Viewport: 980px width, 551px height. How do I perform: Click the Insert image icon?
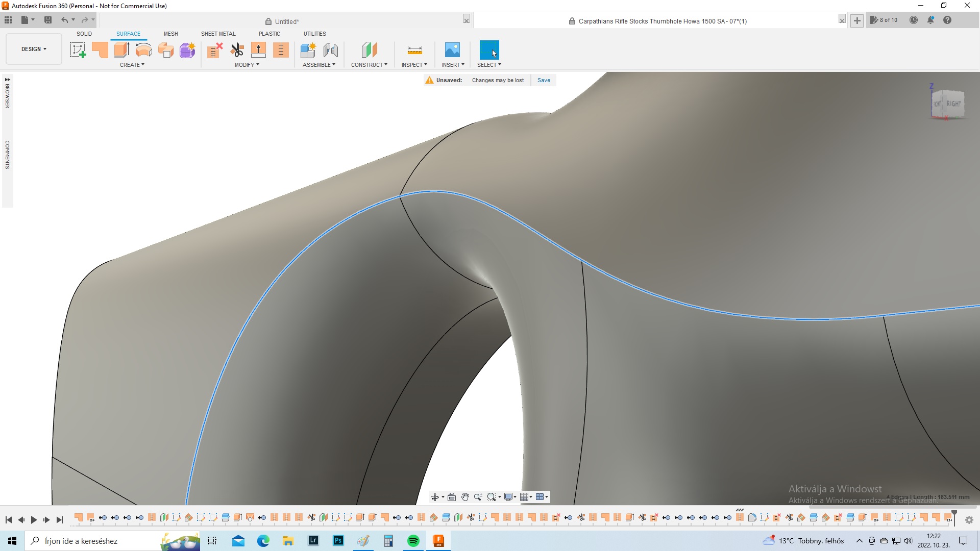click(452, 50)
